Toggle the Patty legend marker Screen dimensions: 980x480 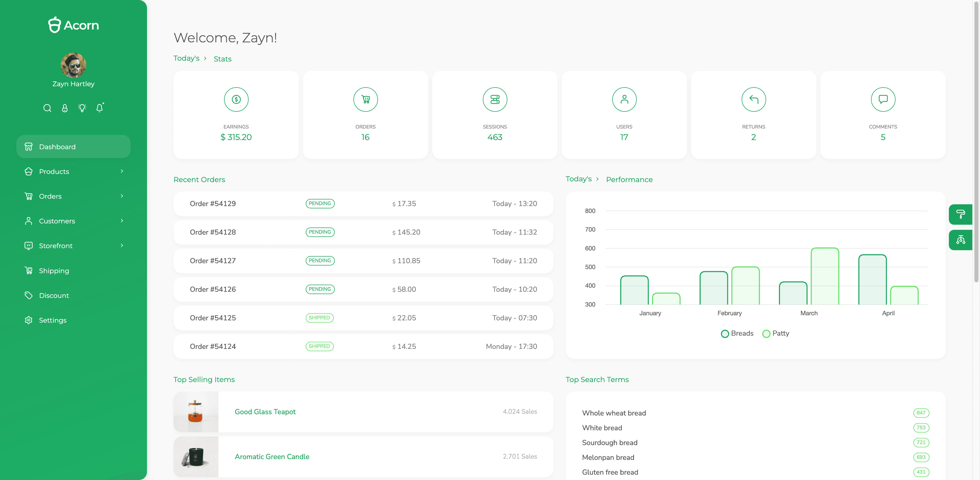point(766,334)
